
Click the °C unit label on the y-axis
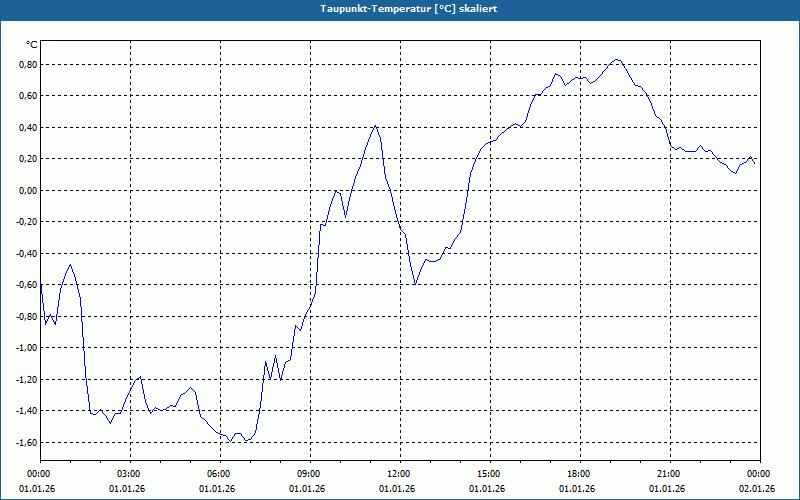click(32, 45)
